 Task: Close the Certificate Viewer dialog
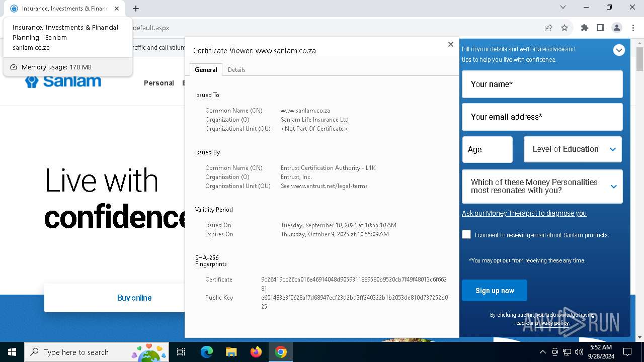point(450,44)
